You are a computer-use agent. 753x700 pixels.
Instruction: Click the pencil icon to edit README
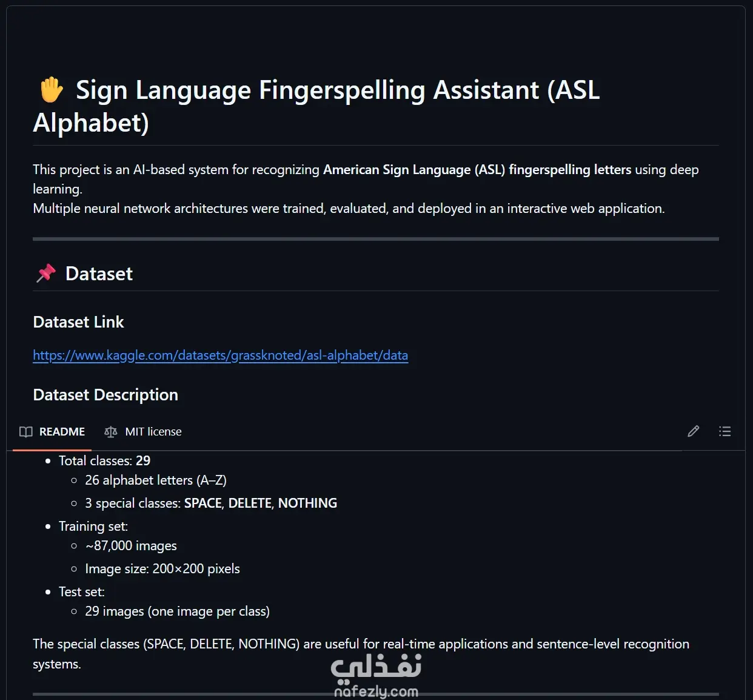click(694, 431)
